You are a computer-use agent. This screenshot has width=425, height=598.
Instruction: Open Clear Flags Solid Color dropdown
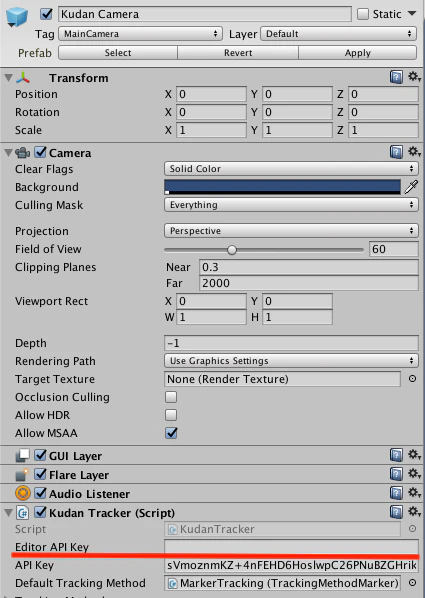point(291,169)
